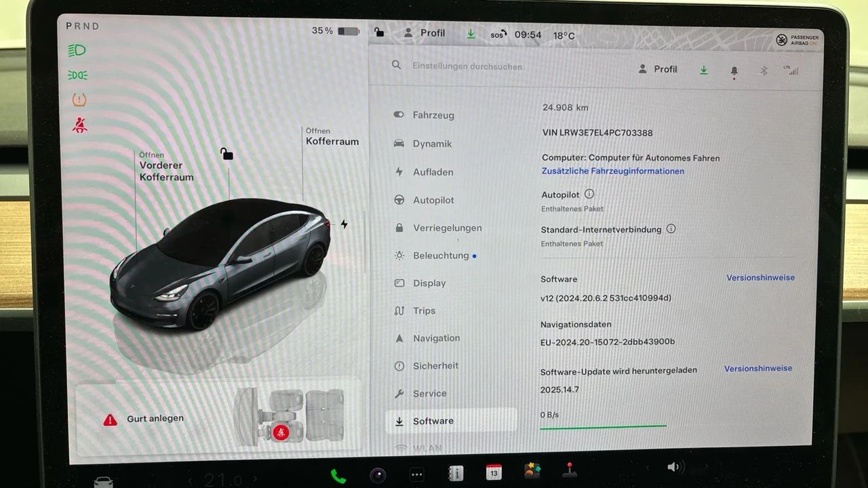Tap the PRND gear indicator
The height and width of the screenshot is (488, 868).
[83, 26]
